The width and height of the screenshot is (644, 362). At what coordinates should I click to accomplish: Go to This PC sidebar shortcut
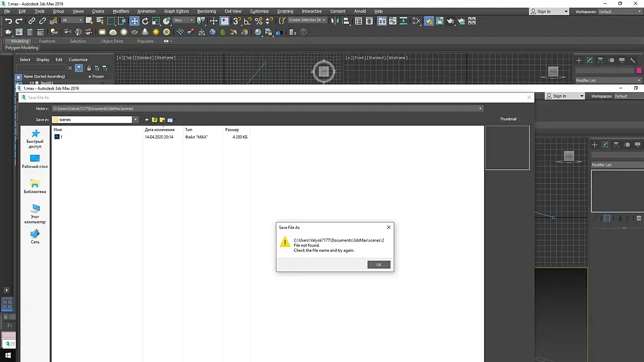tap(35, 214)
